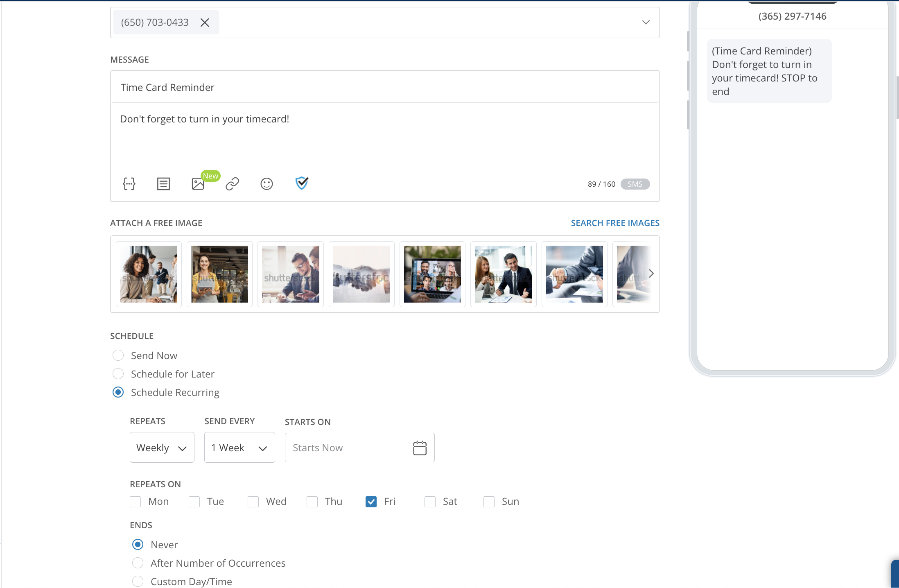899x588 pixels.
Task: Click the SMS badge next to character count
Action: tap(635, 184)
